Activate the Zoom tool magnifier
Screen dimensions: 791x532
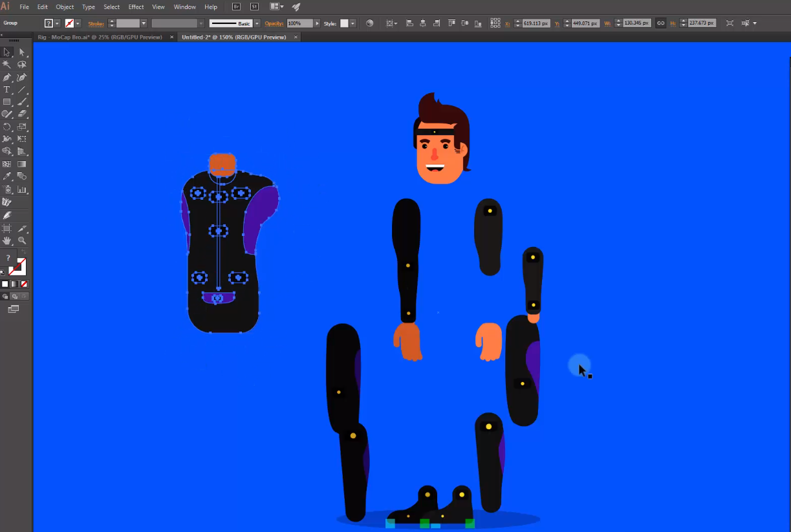[22, 240]
